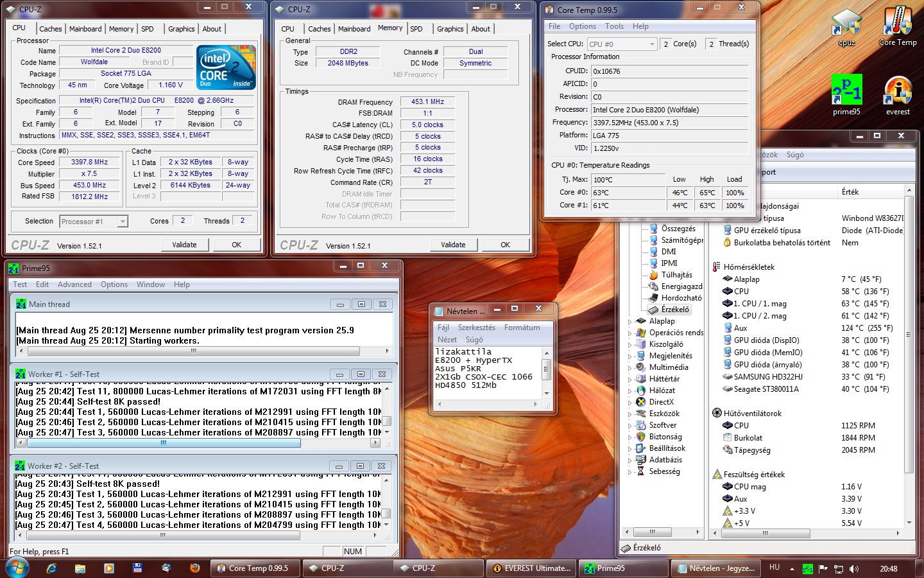924x578 pixels.
Task: Expand the Alaplap node in EVEREST tree
Action: click(629, 321)
